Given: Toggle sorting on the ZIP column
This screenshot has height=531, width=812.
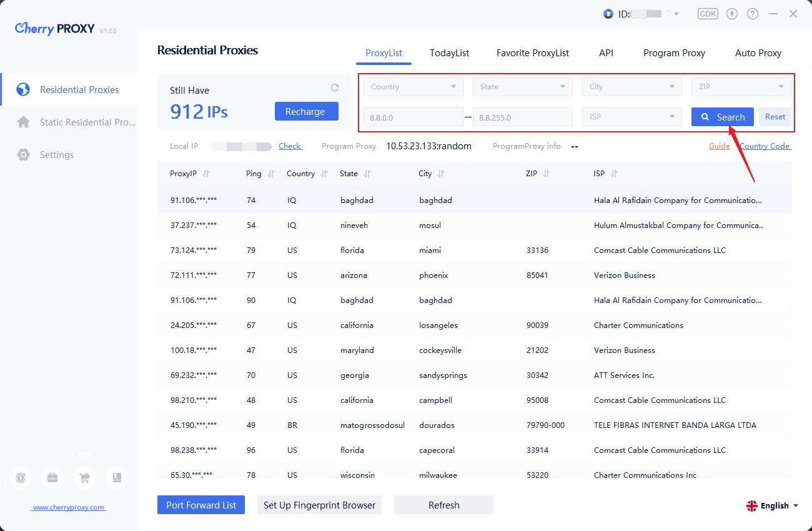Looking at the screenshot, I should click(546, 174).
